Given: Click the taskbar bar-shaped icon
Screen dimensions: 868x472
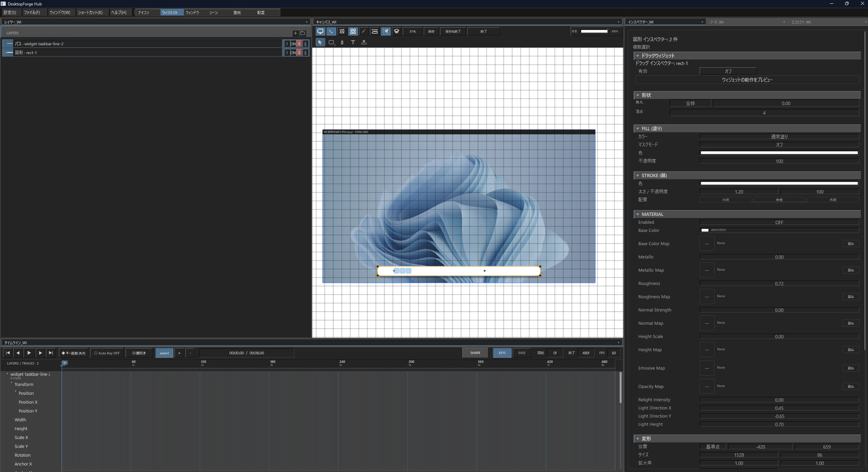Looking at the screenshot, I should (374, 31).
